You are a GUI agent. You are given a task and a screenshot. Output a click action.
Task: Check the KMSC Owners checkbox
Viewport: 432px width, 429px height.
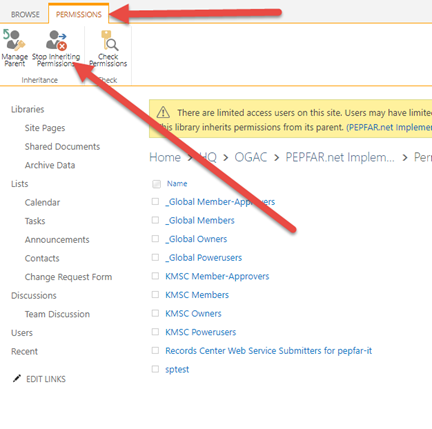click(155, 313)
